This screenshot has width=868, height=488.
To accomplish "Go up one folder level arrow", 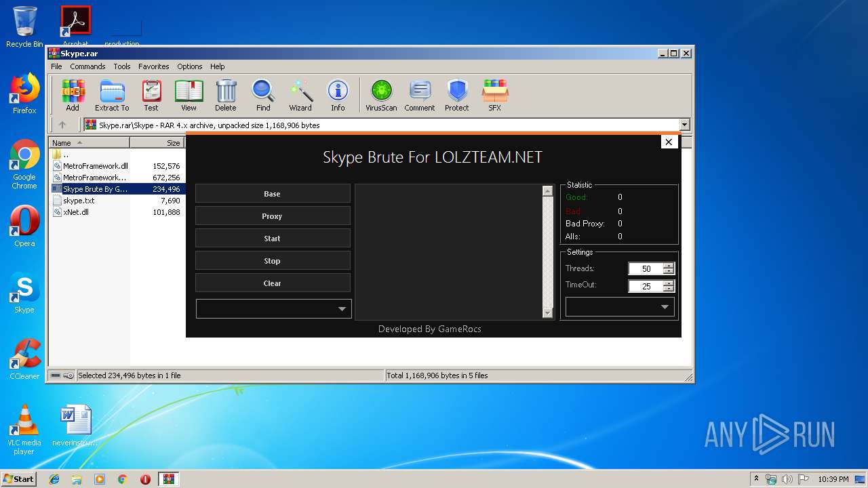I will tap(62, 125).
